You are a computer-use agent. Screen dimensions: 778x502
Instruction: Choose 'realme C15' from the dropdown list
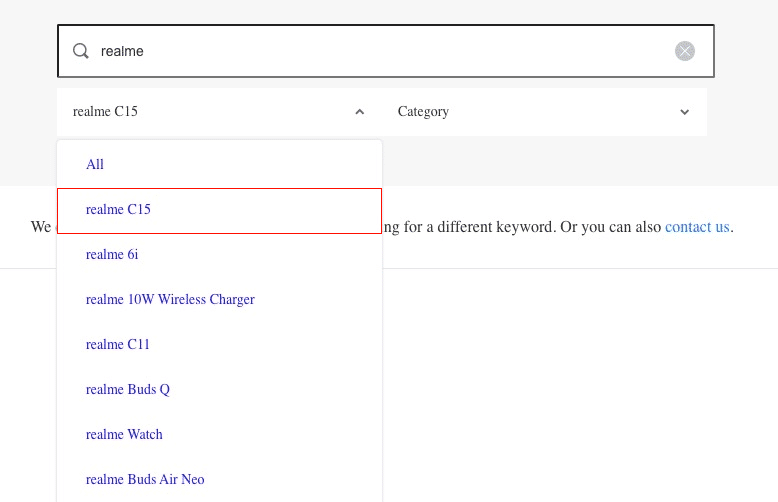click(219, 210)
